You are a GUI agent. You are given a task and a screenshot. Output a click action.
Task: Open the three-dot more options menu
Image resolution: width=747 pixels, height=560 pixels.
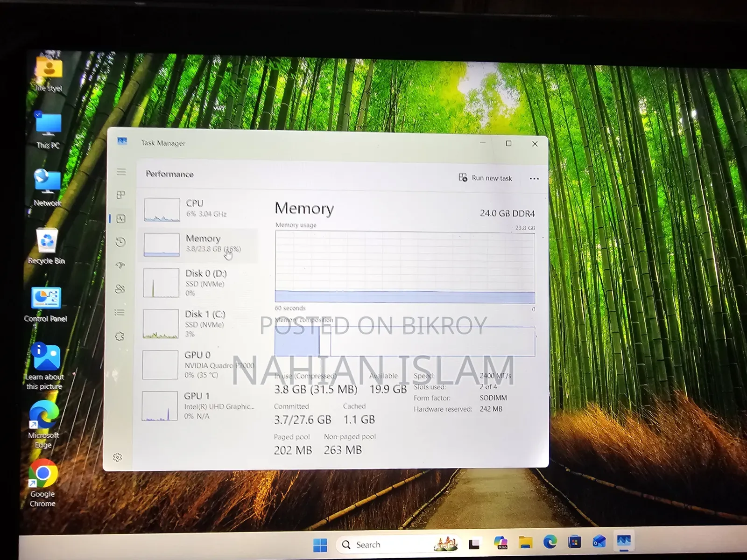click(x=534, y=178)
